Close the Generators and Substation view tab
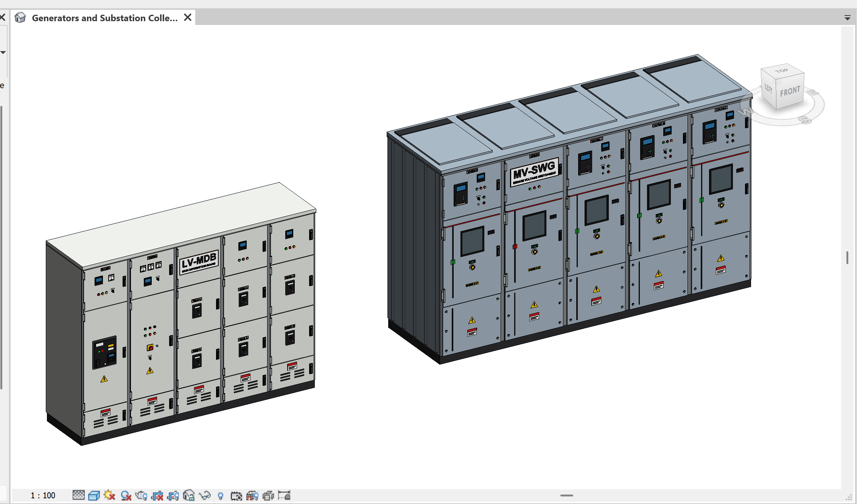 point(188,17)
